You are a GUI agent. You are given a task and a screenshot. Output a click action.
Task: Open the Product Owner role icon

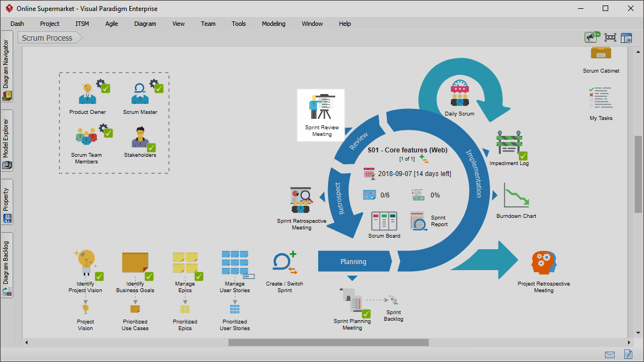coord(88,94)
